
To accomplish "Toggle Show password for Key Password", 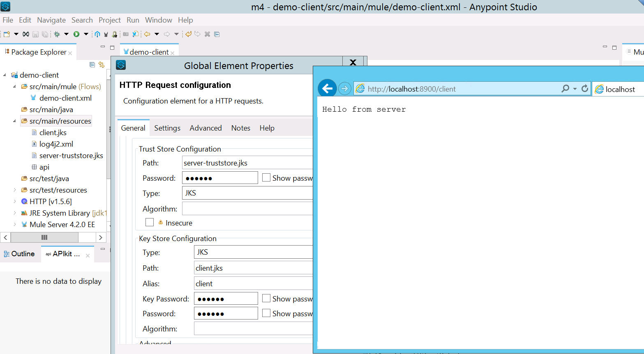I will 266,299.
